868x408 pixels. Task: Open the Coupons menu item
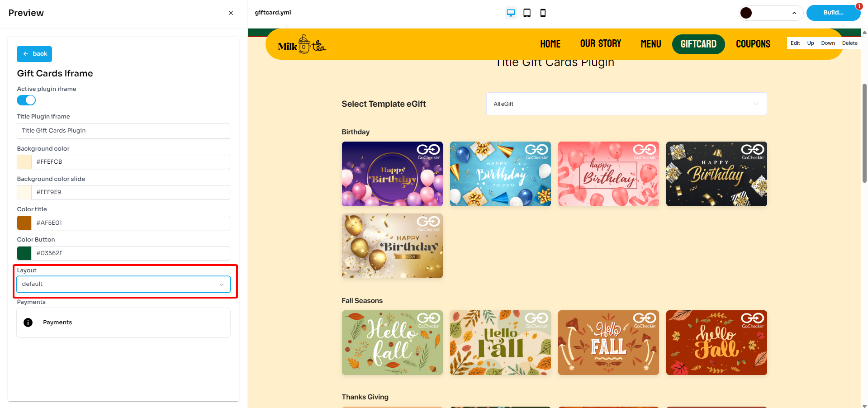point(753,44)
